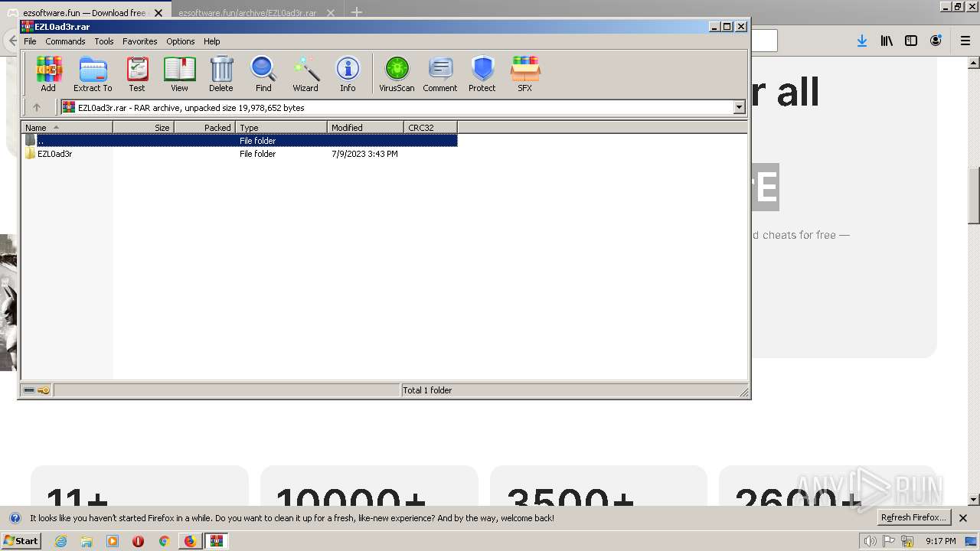Viewport: 980px width, 551px height.
Task: Launch Internet Explorer from taskbar
Action: coord(61,541)
